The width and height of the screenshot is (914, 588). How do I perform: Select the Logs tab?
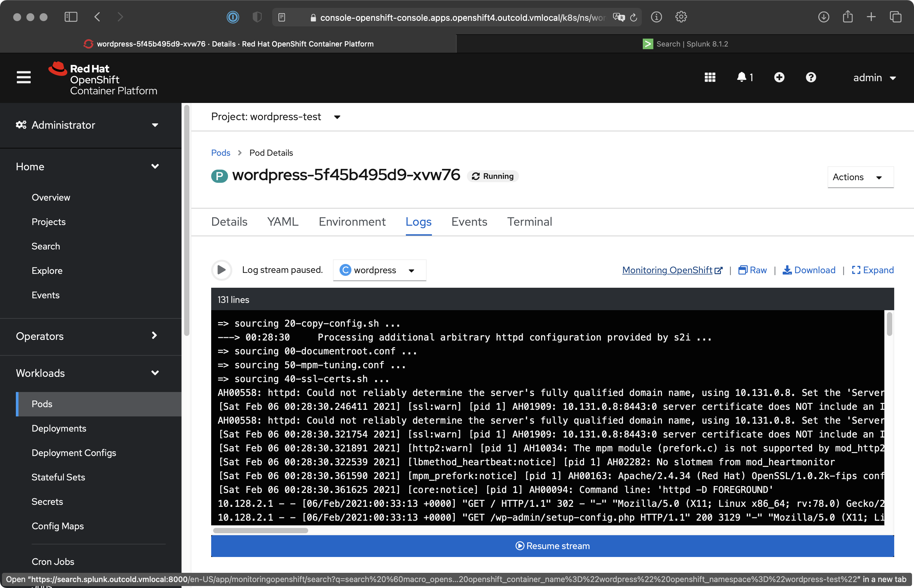pyautogui.click(x=418, y=222)
